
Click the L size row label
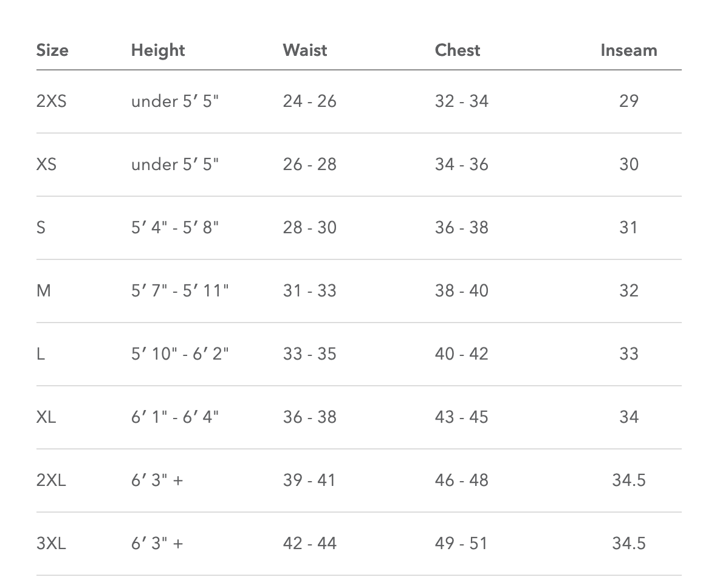coord(41,354)
